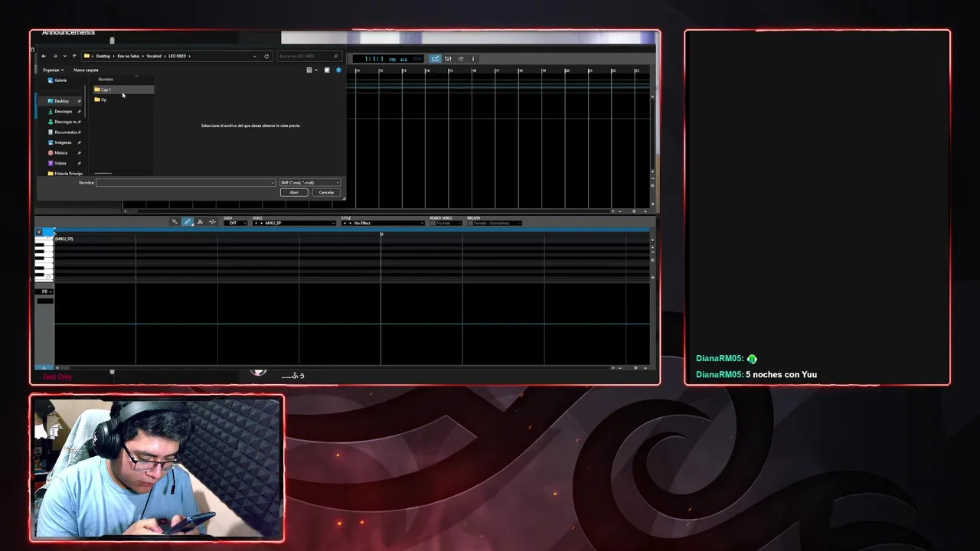Screen dimensions: 980x551
Task: Open the first Descargas quick-access folder
Action: [63, 112]
